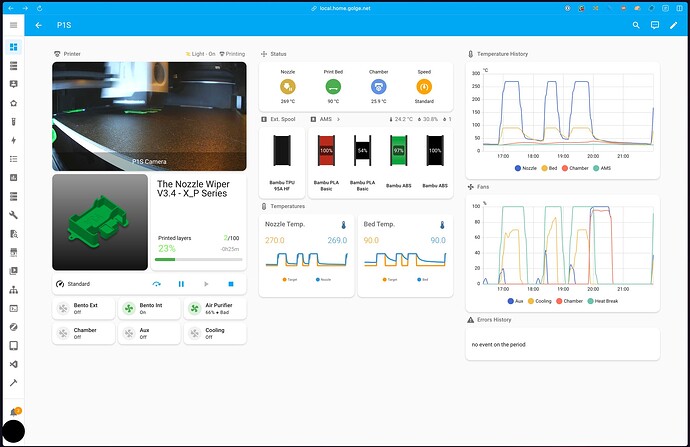Open the assist chat icon

pos(655,25)
